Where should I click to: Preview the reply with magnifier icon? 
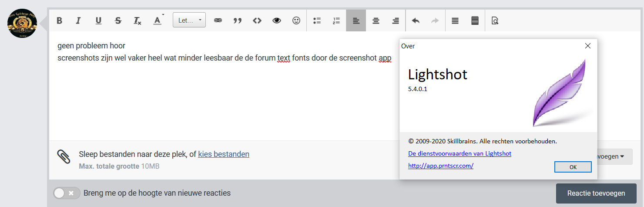(x=495, y=20)
